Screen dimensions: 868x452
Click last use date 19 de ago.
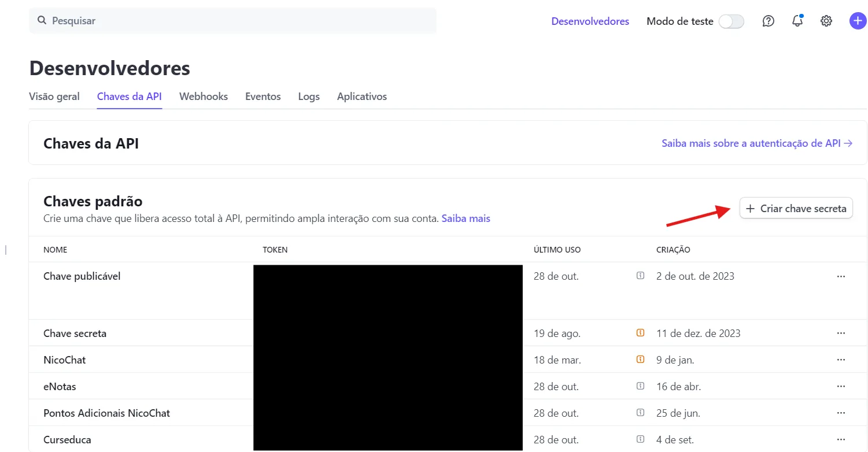(557, 334)
